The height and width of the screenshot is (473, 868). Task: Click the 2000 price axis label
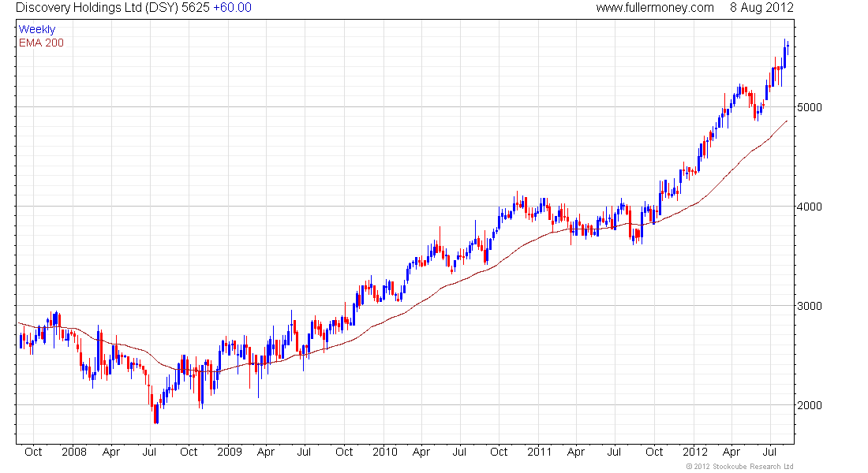(x=810, y=405)
